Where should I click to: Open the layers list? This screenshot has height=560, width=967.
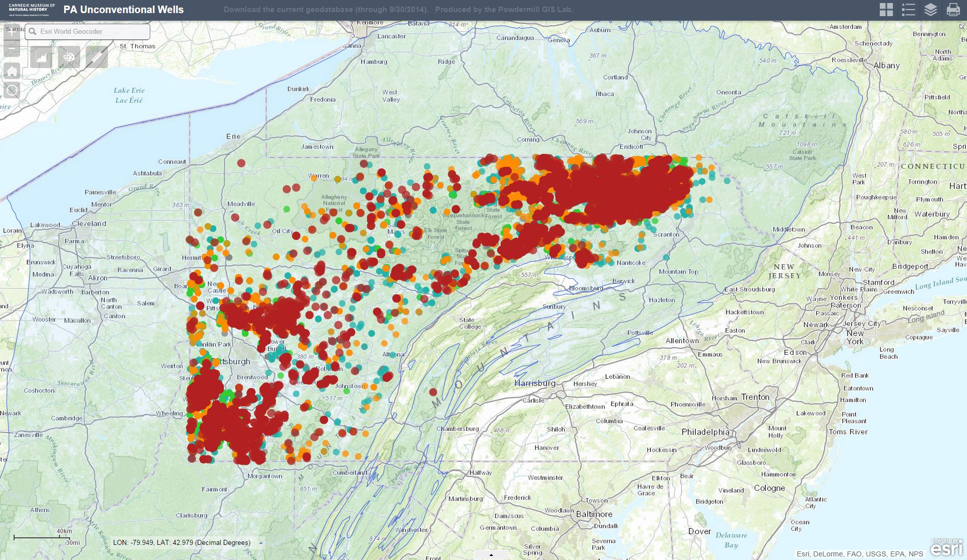[x=931, y=9]
